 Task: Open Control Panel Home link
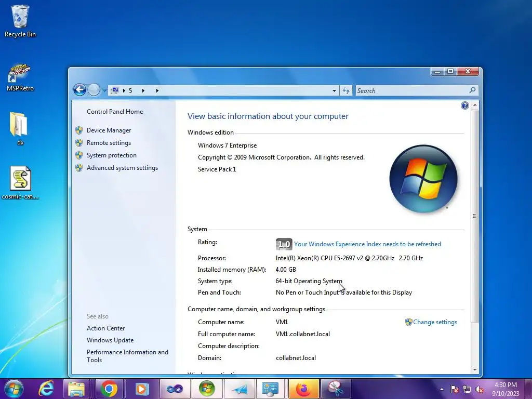(115, 112)
